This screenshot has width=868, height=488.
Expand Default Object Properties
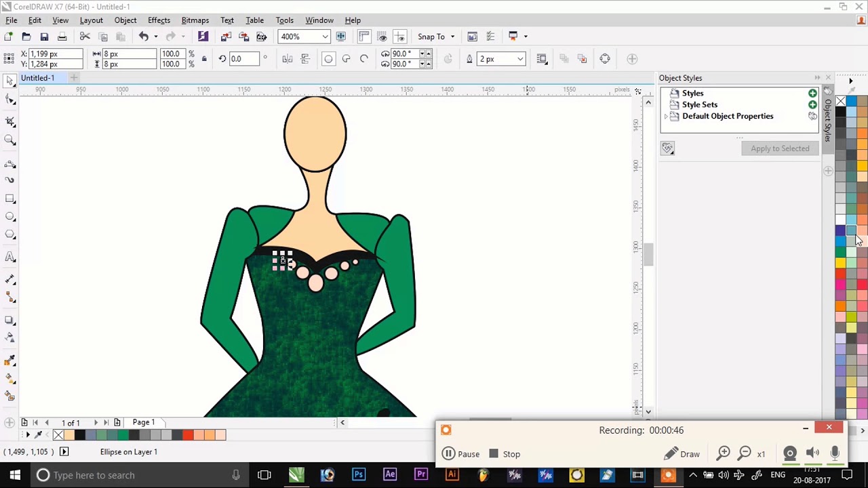[x=666, y=116]
